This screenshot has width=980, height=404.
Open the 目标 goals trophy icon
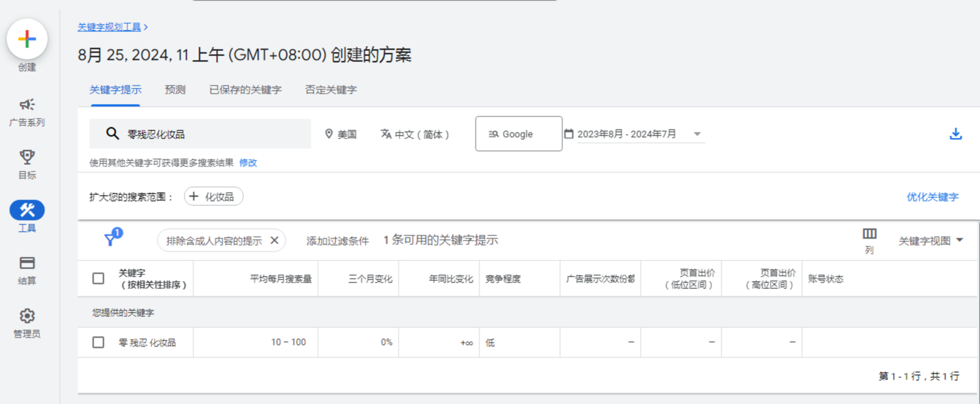point(27,158)
